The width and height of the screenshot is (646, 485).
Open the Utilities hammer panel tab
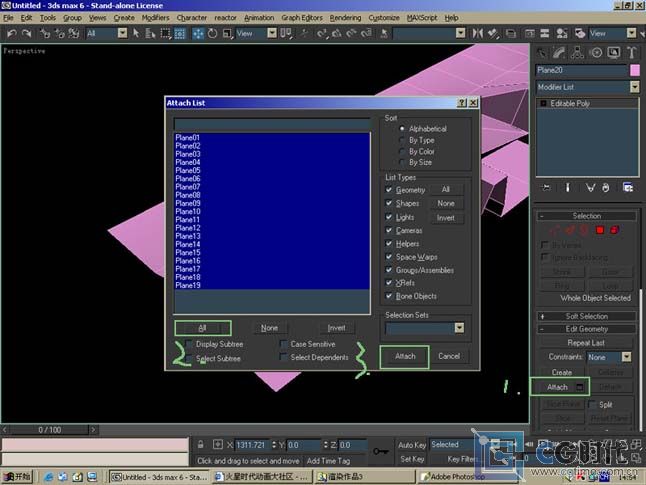[632, 53]
